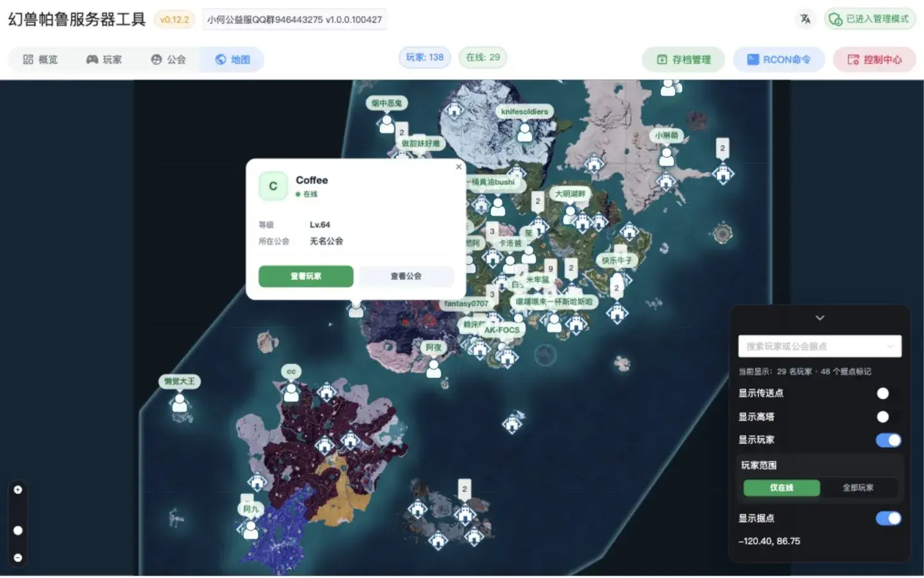
Task: Click the 已进入管理模式 admin mode button
Action: (869, 19)
